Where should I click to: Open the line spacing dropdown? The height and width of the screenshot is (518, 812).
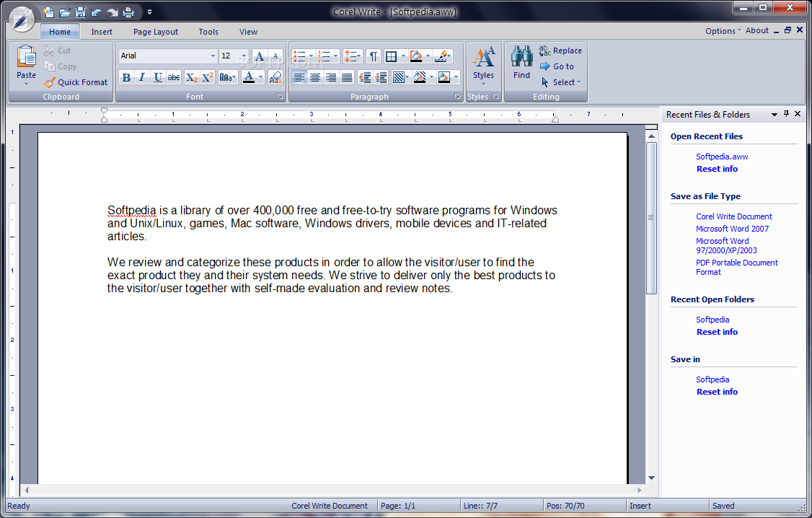click(x=353, y=56)
